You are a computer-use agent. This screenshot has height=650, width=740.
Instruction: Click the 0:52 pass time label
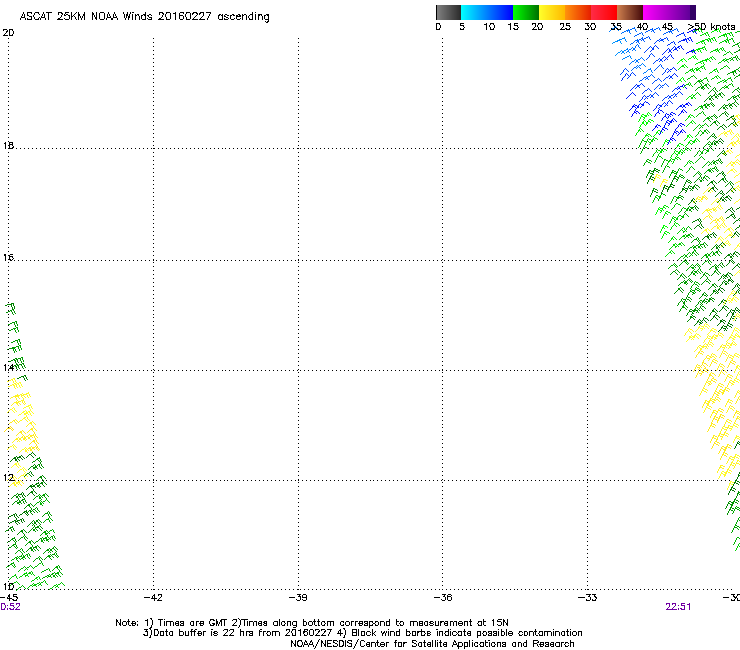click(x=10, y=607)
